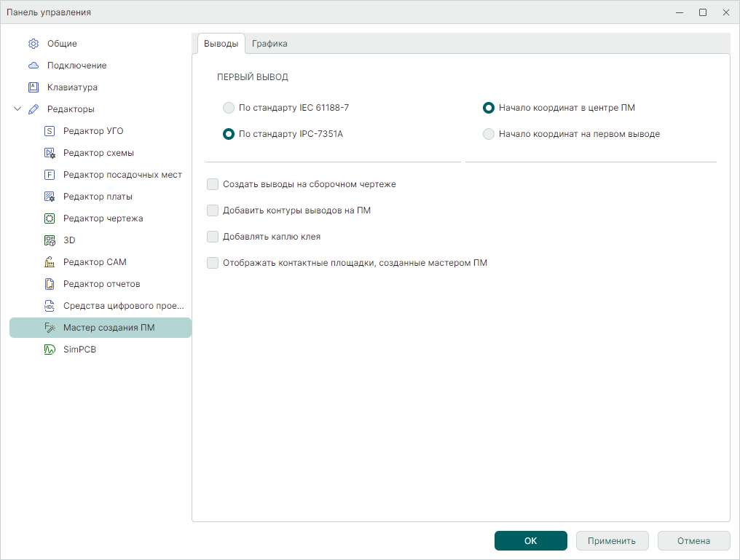Click the SimPCB waveform icon
Image resolution: width=740 pixels, height=560 pixels.
pos(50,350)
